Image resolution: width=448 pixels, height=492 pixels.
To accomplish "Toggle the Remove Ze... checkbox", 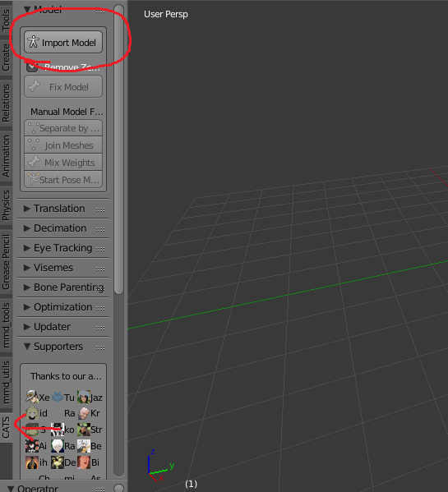I will 32,67.
